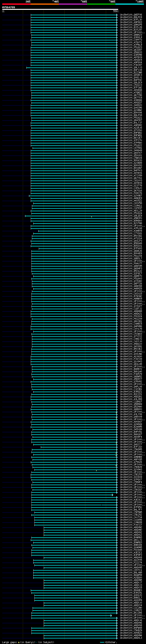This screenshot has width=146, height=644.
Task: Select the UniRef100_Q6ID97 label
Action: (x=131, y=50)
